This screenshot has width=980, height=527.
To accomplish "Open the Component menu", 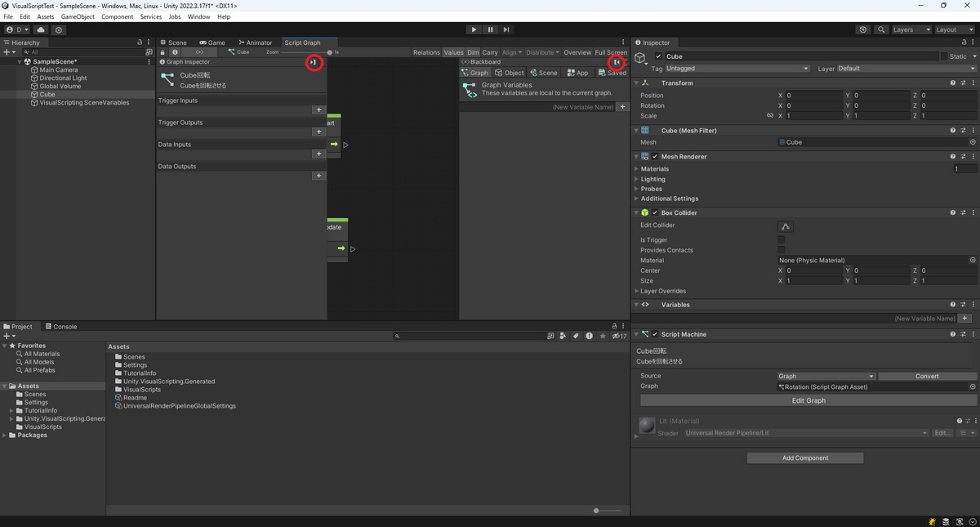I will tap(117, 16).
